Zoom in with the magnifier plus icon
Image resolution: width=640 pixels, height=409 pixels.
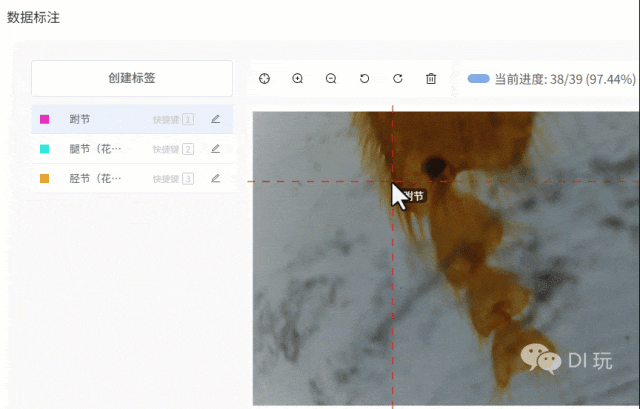(x=298, y=78)
